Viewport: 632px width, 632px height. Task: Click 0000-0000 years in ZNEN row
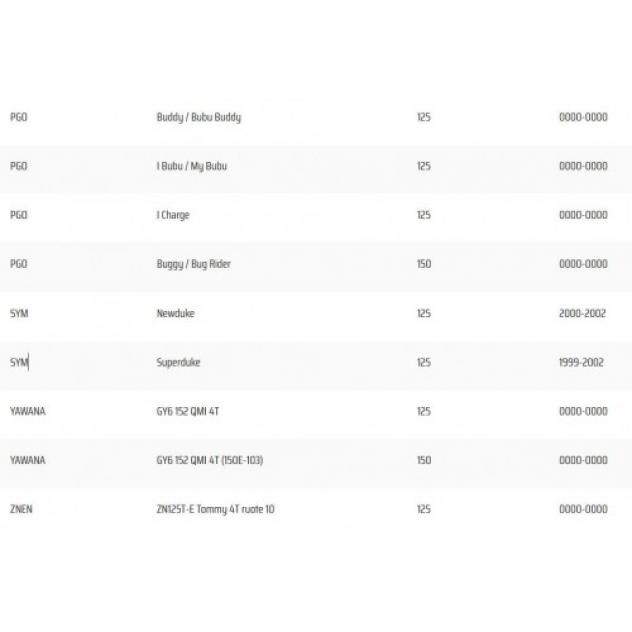coord(583,509)
